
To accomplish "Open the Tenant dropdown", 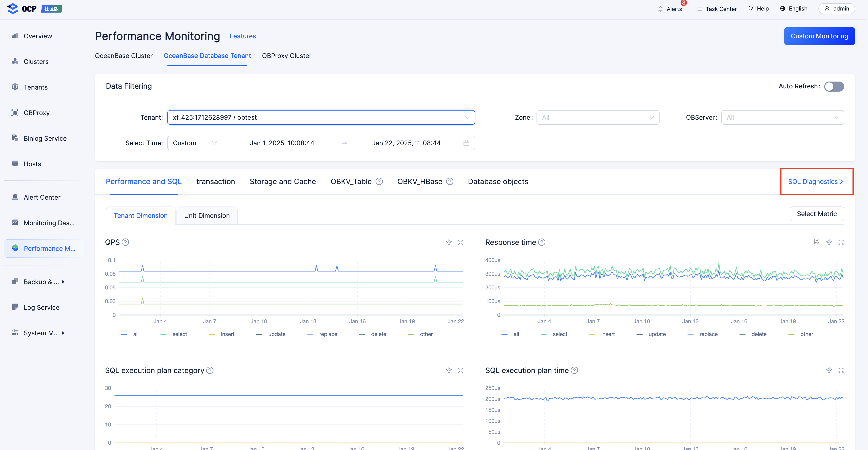I will point(321,117).
